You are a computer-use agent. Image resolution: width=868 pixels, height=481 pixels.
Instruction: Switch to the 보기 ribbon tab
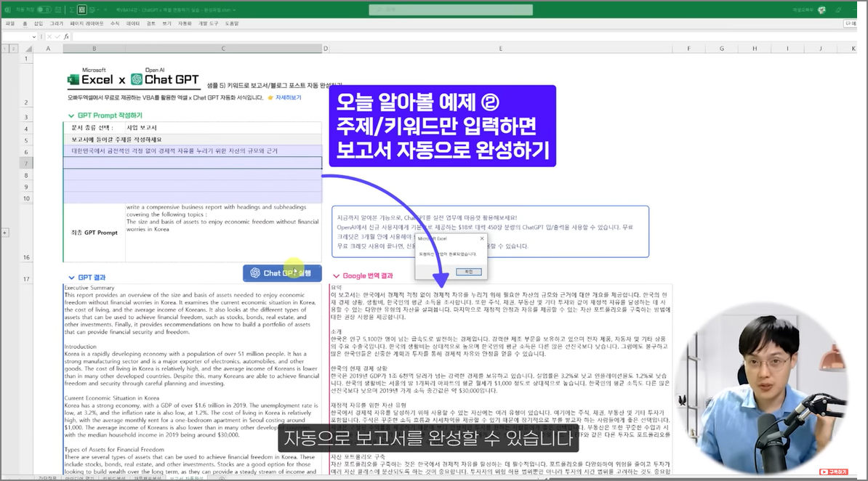(166, 24)
